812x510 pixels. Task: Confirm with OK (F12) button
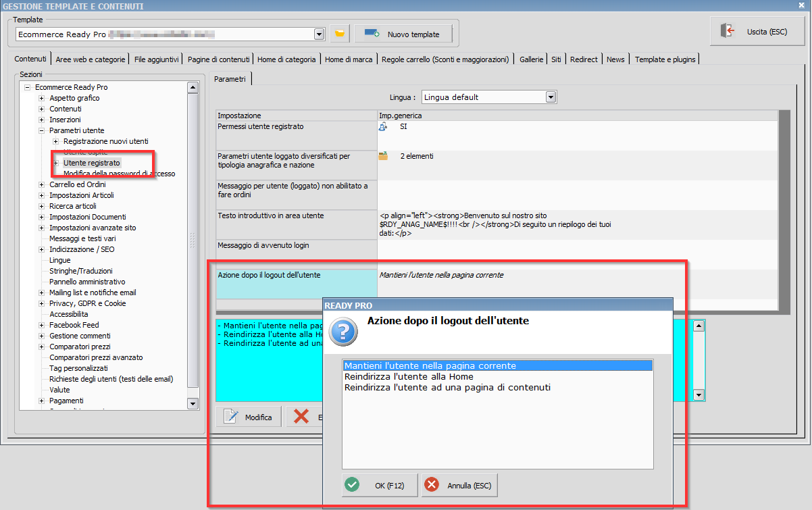pyautogui.click(x=380, y=485)
